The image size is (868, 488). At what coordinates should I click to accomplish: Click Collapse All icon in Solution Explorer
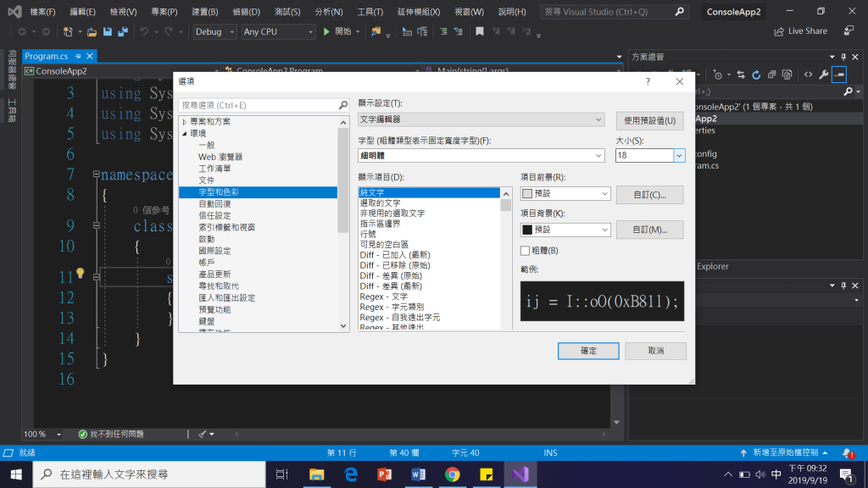tap(771, 75)
